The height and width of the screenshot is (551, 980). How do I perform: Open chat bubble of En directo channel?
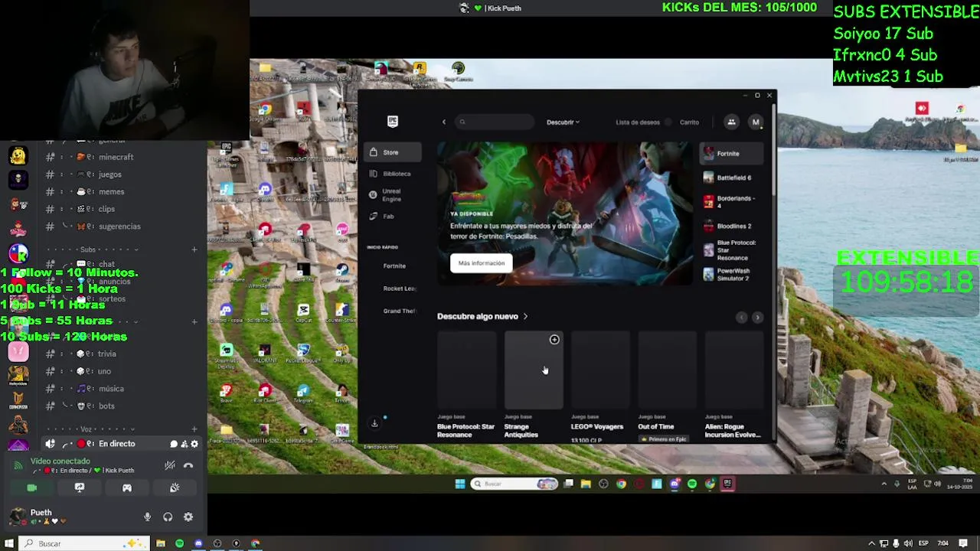coord(174,444)
